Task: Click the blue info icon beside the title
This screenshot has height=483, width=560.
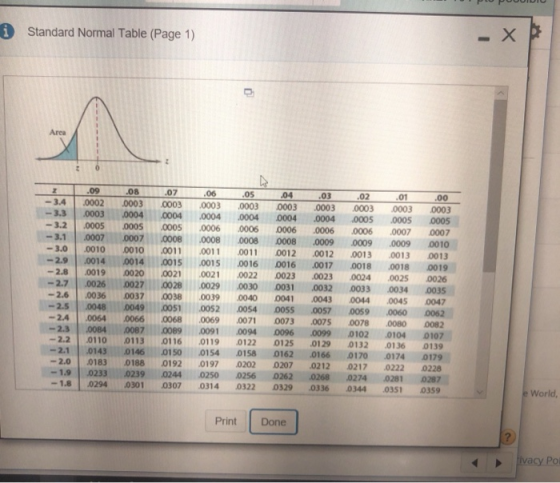Action: click(6, 31)
